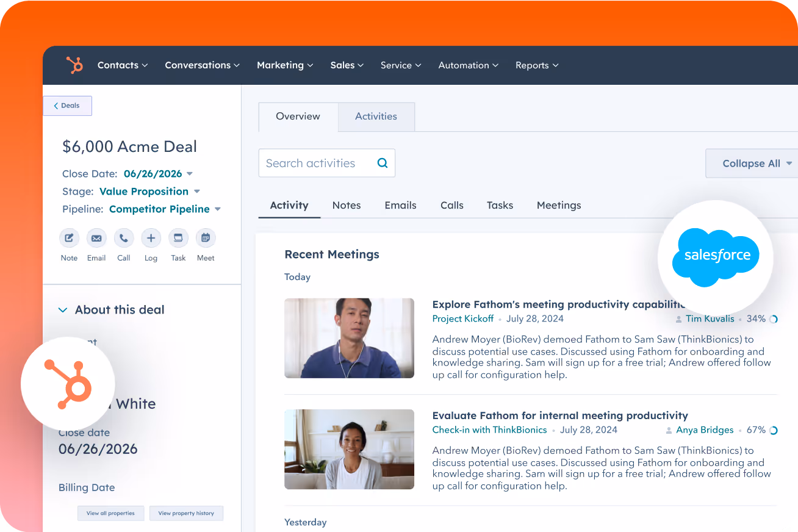798x532 pixels.
Task: Click the Task action icon
Action: coord(178,238)
